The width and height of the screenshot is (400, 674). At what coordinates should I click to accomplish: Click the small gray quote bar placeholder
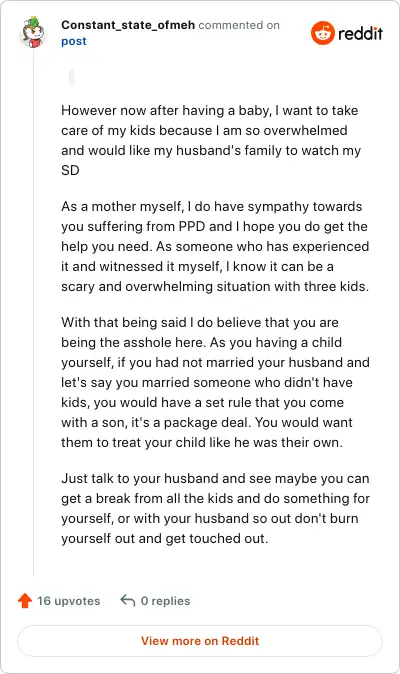[71, 77]
